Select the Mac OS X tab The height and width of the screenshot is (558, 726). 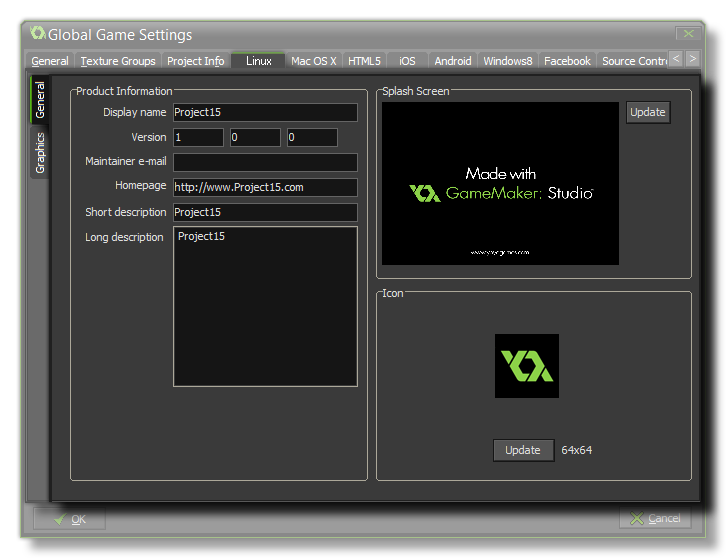[313, 61]
